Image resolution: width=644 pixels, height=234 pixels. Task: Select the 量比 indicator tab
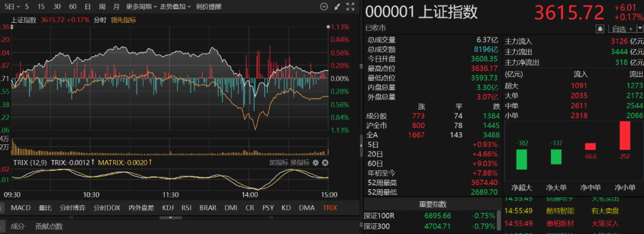pyautogui.click(x=45, y=208)
